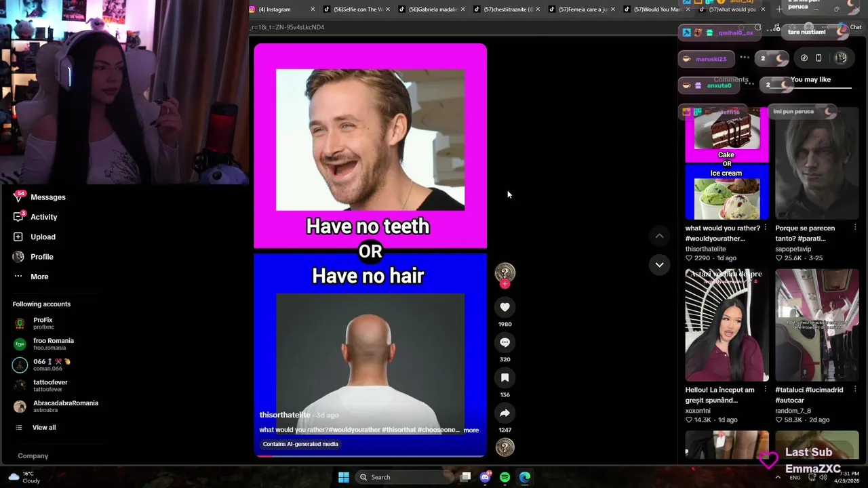Open a new browser tab
The image size is (868, 488).
(778, 9)
